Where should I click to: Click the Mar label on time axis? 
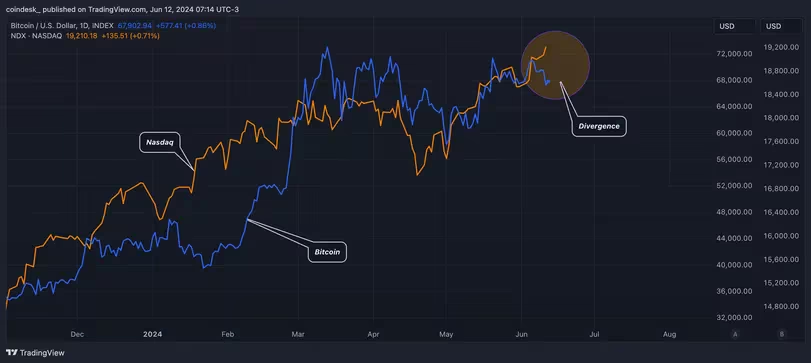(298, 335)
